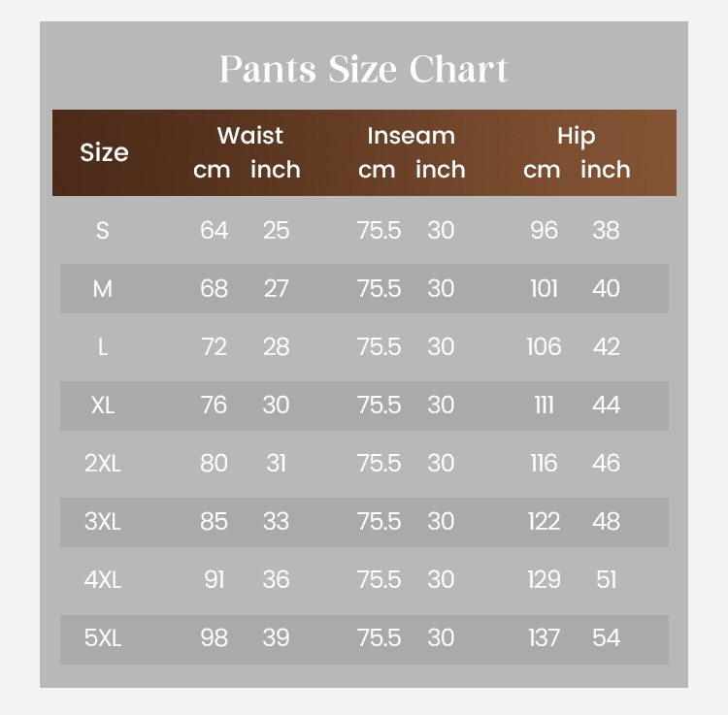728x715 pixels.
Task: Select the 137 cm hip value
Action: pyautogui.click(x=544, y=638)
